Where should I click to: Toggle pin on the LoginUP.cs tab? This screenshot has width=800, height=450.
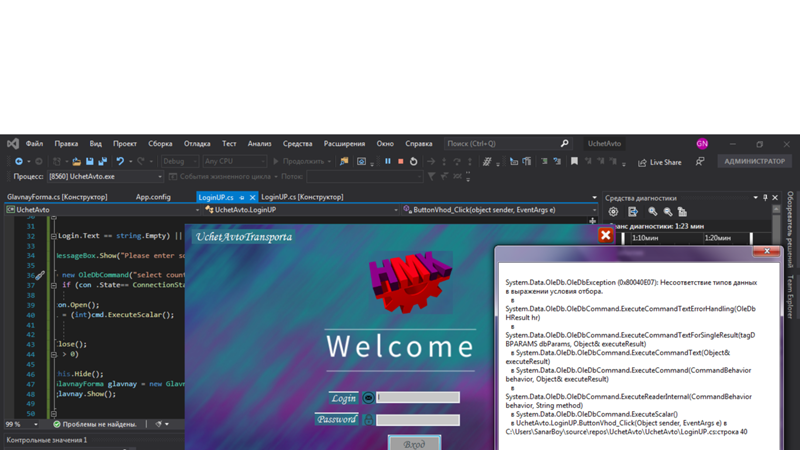point(242,197)
